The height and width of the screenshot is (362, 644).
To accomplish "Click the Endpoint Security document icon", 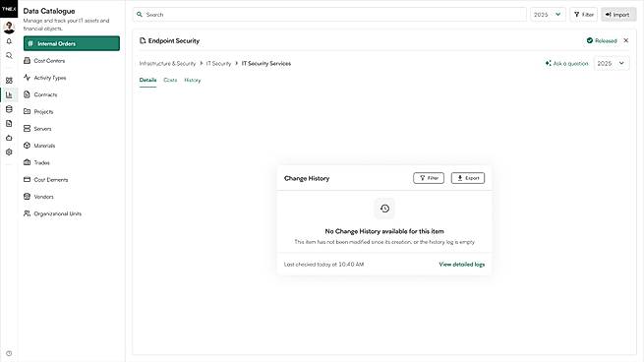I will (x=143, y=40).
